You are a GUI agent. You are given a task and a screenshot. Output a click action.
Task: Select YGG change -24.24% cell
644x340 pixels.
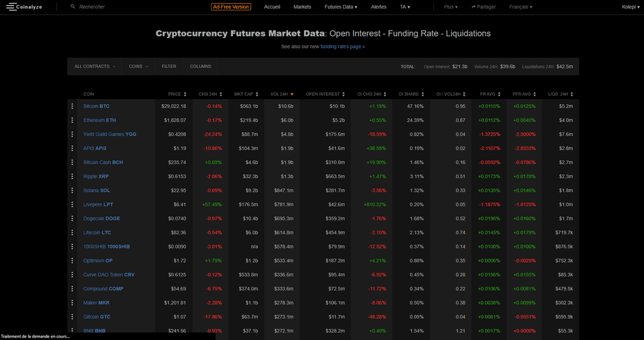(x=213, y=134)
